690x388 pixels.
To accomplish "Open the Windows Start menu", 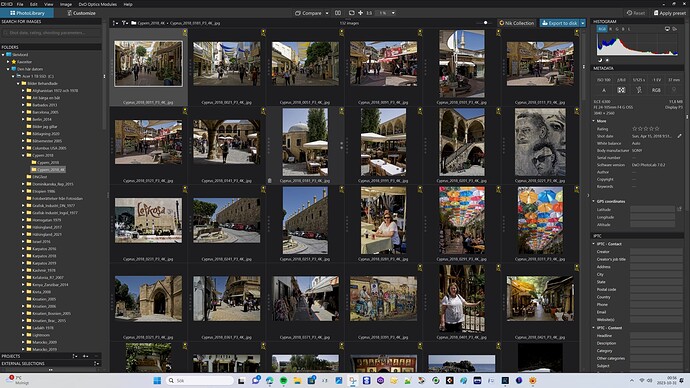I will pyautogui.click(x=157, y=381).
